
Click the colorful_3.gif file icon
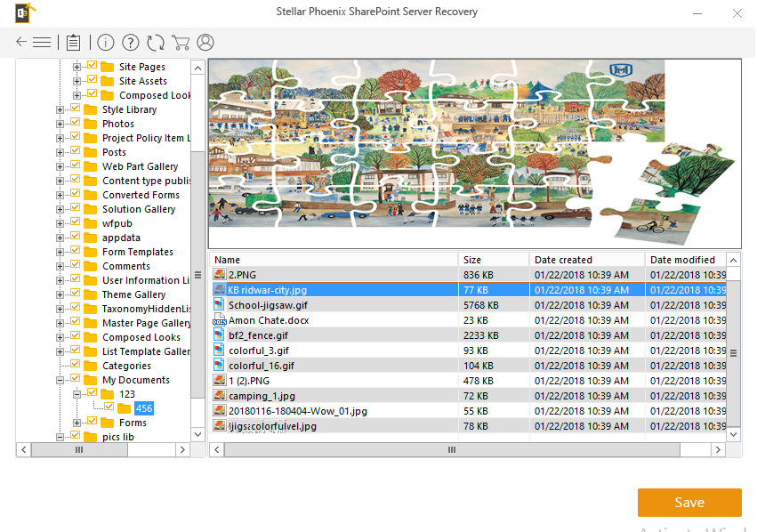[x=219, y=350]
